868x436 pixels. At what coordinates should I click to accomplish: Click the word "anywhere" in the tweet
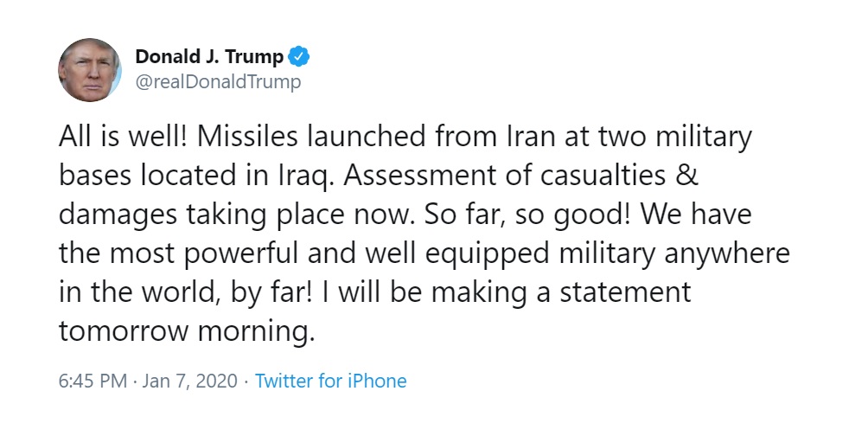(x=727, y=255)
